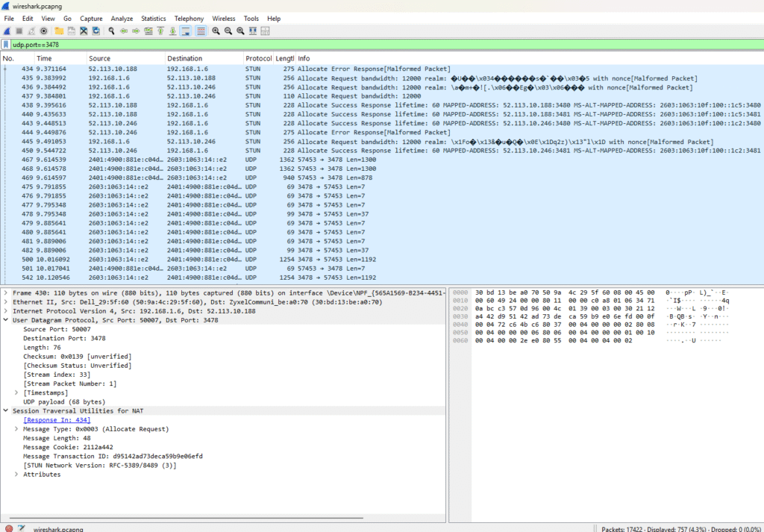Open the Telephony menu
Image resolution: width=764 pixels, height=532 pixels.
pyautogui.click(x=189, y=18)
